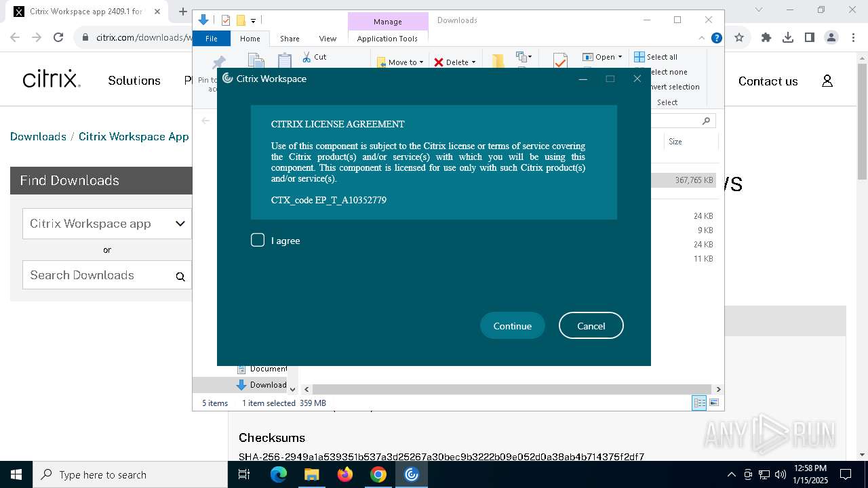Click the New folder icon
Screen dimensions: 868x488
coord(498,61)
